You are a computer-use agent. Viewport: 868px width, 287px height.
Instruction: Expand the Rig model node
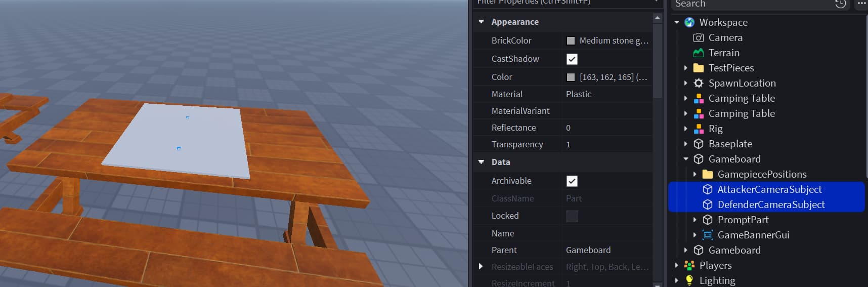click(x=685, y=129)
